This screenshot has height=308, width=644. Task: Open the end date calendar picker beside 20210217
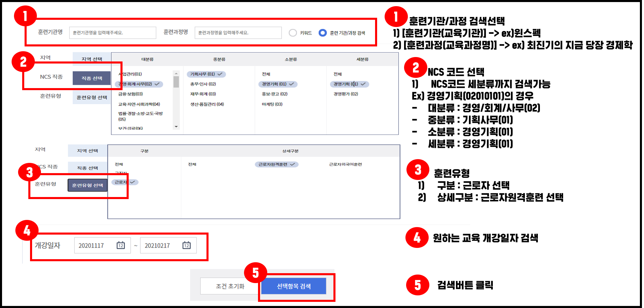click(187, 245)
